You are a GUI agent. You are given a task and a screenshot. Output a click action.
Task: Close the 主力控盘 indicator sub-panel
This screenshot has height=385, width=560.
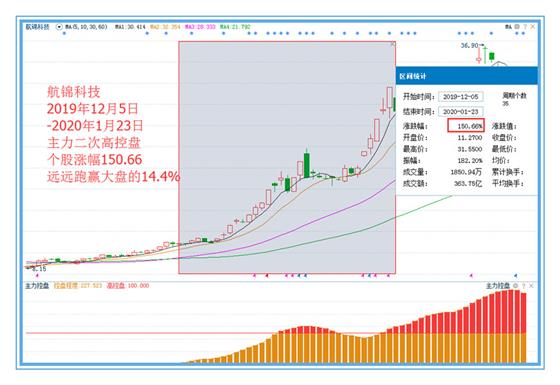(x=531, y=286)
